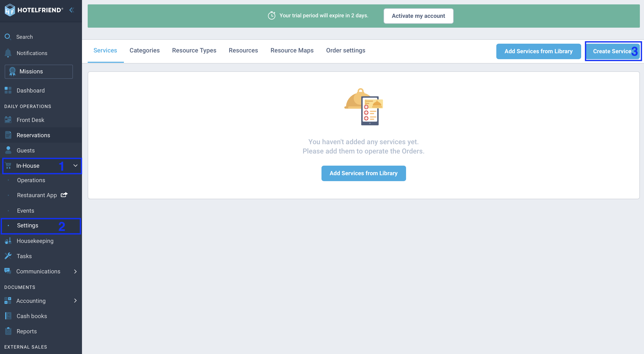The image size is (644, 354).
Task: Open In-House Events submenu item
Action: tap(26, 211)
